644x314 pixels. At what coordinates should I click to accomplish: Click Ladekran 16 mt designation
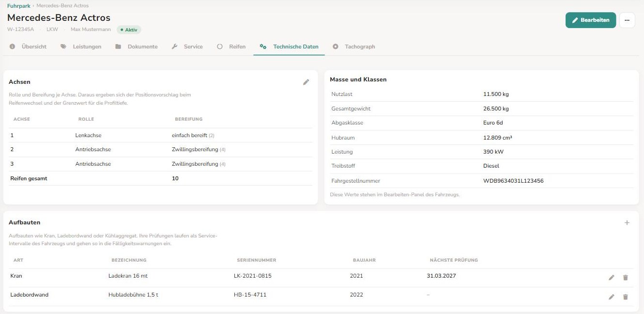[129, 276]
